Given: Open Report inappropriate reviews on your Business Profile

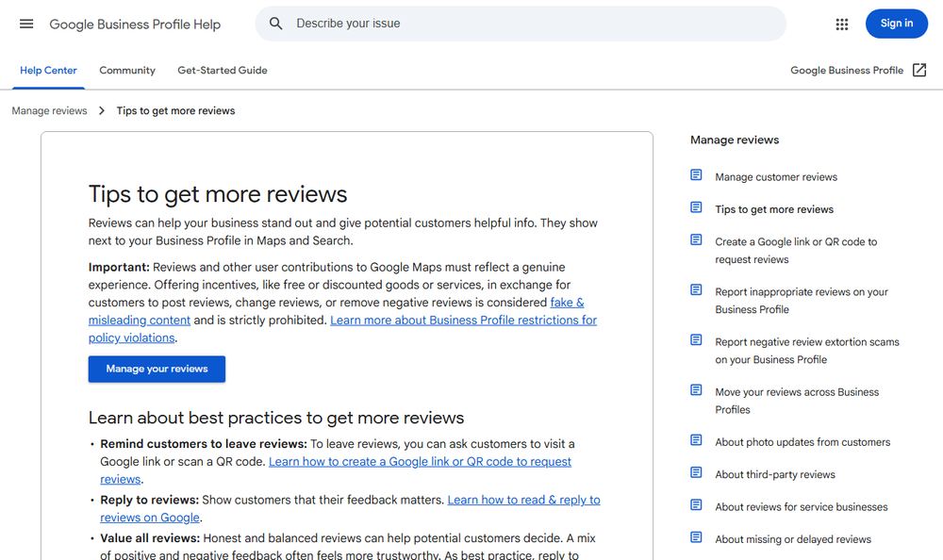Looking at the screenshot, I should coord(801,300).
